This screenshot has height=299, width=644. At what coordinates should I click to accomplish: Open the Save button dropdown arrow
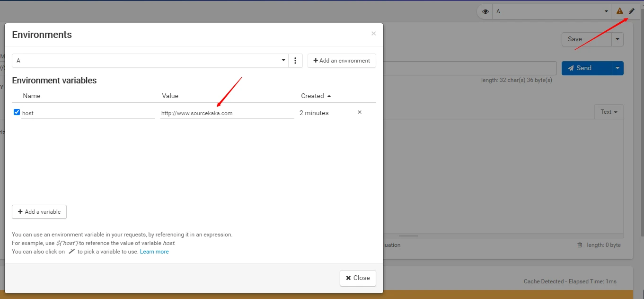[x=618, y=39]
